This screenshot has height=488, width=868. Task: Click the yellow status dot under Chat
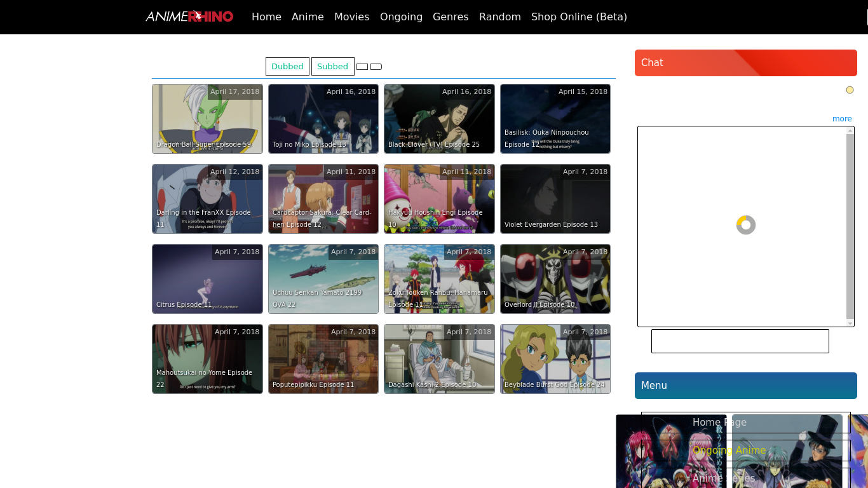850,90
